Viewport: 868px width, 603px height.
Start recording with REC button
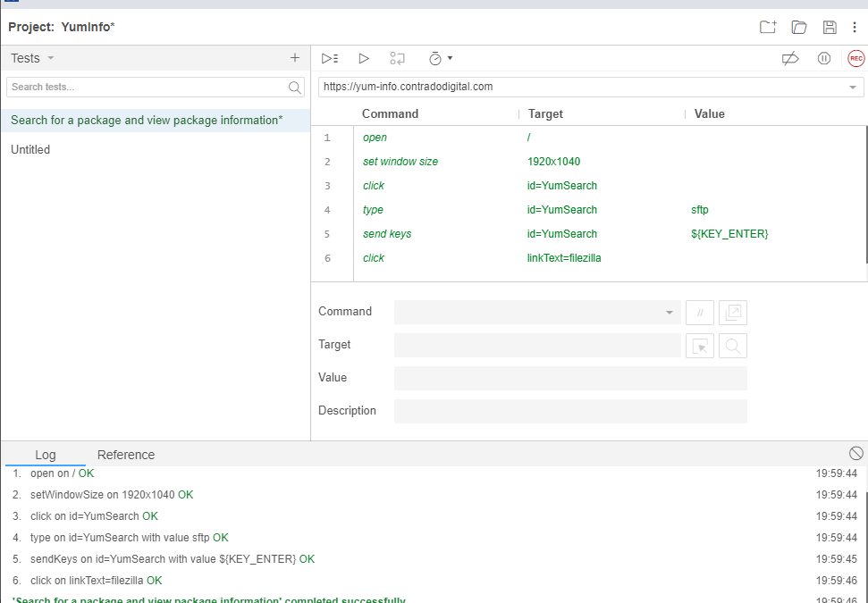tap(855, 58)
